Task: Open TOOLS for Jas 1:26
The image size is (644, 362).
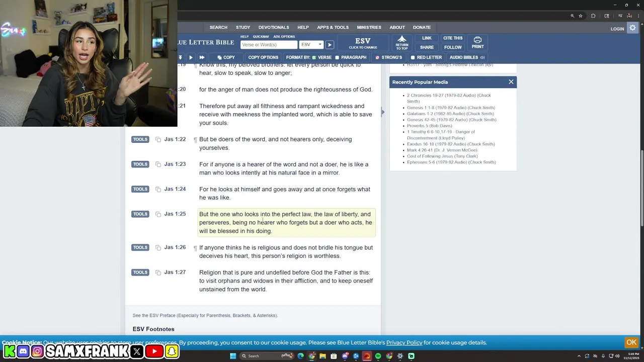Action: (x=140, y=247)
